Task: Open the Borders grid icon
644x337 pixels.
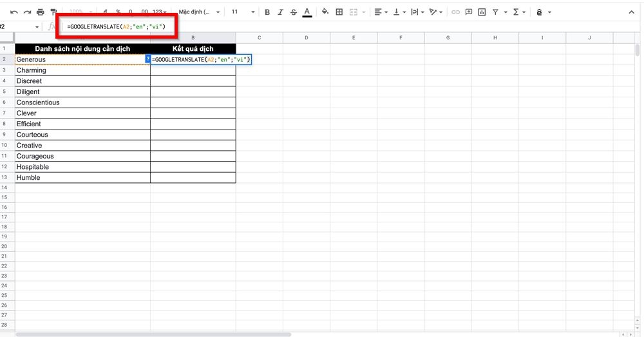Action: pos(339,12)
